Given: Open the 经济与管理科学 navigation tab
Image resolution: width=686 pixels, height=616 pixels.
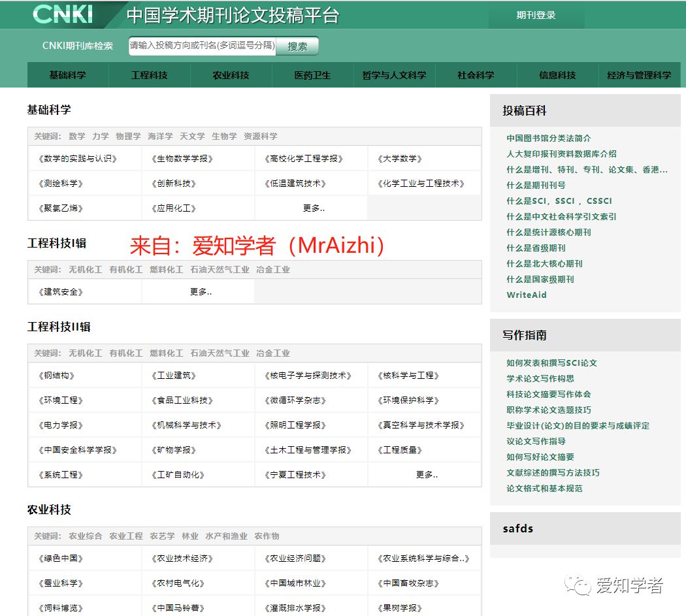Looking at the screenshot, I should click(639, 75).
